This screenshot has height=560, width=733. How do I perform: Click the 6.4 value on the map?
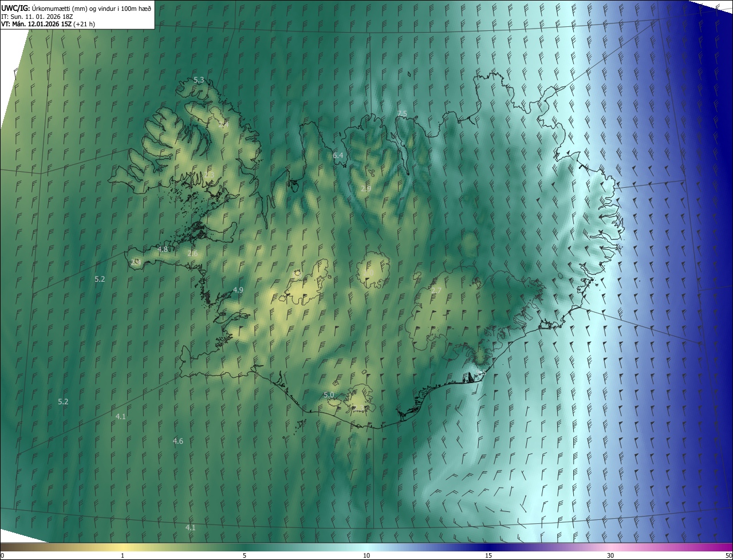[x=338, y=156]
